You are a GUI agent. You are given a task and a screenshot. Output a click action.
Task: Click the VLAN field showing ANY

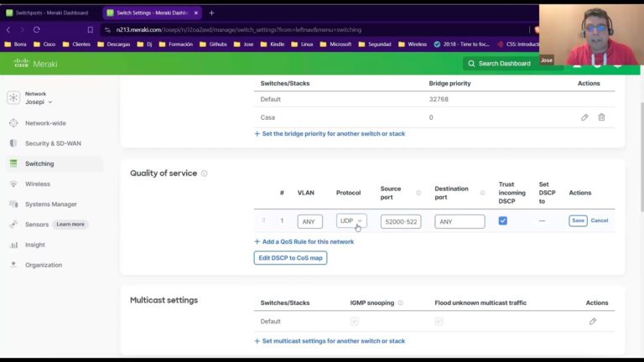(x=310, y=221)
